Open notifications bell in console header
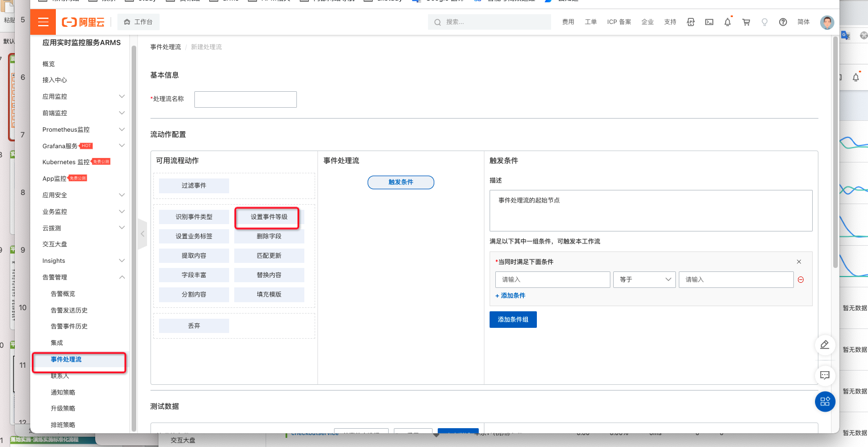This screenshot has height=447, width=868. pyautogui.click(x=728, y=22)
